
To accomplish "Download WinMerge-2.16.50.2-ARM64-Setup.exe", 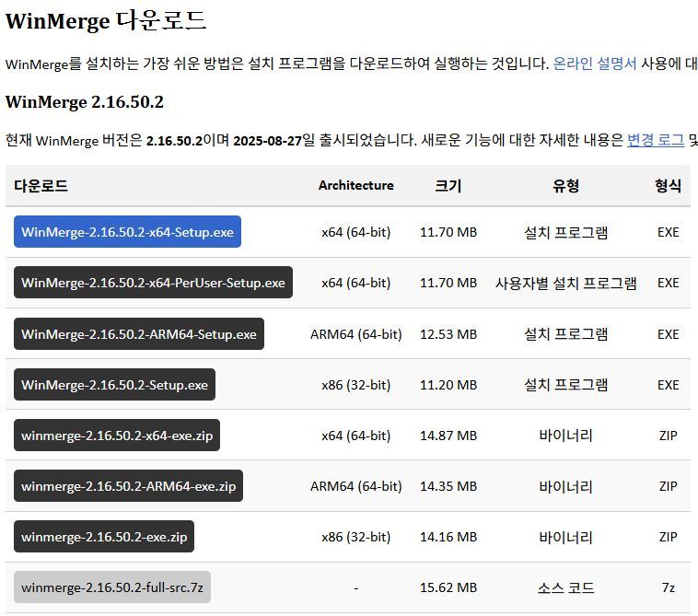I will 139,334.
